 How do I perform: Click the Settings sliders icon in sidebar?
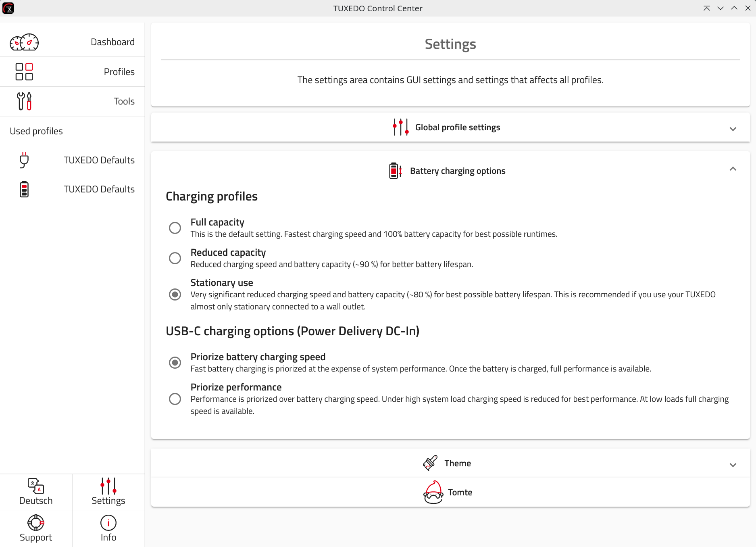pos(108,486)
